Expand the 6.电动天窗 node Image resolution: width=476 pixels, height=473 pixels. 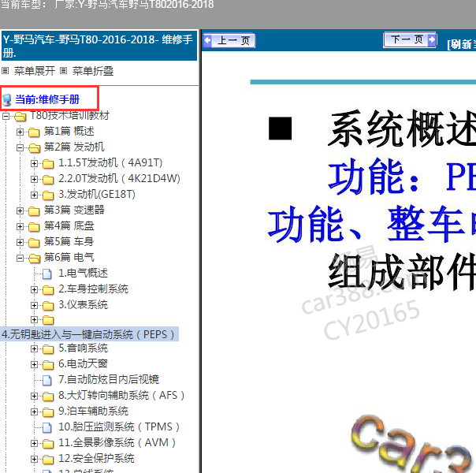click(x=35, y=365)
